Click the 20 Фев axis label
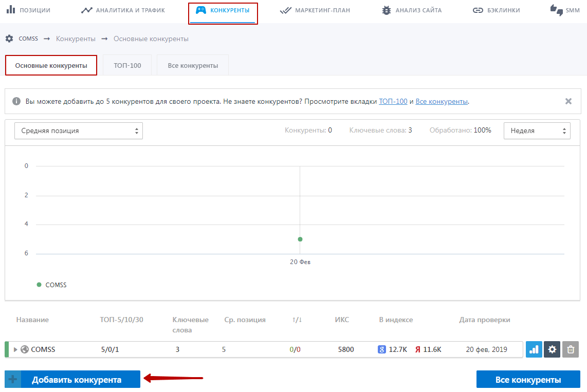 click(x=300, y=262)
